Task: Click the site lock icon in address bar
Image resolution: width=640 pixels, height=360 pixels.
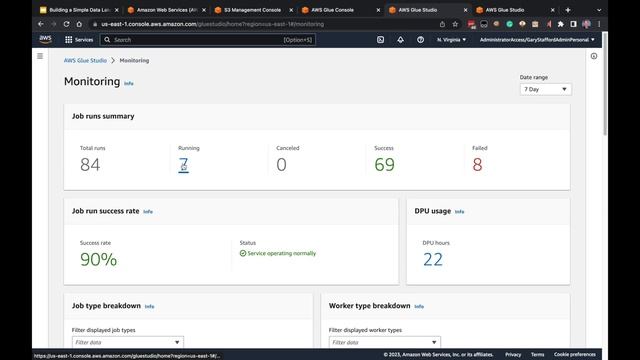Action: pos(95,24)
